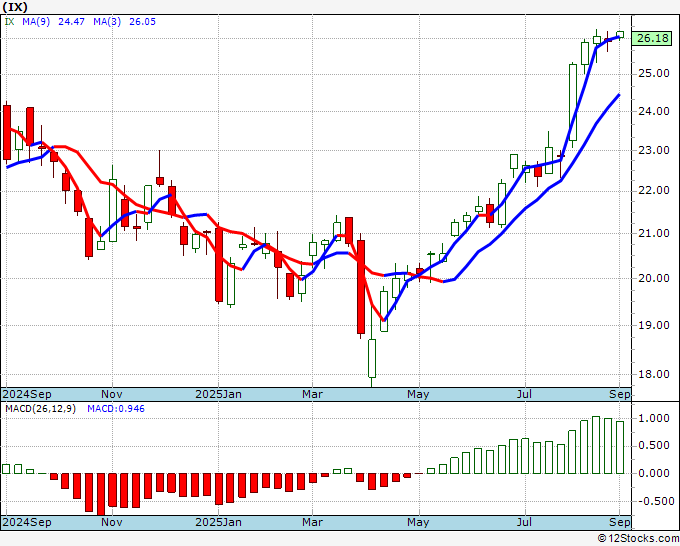Click the 1.000 MACD axis label
The height and width of the screenshot is (546, 680).
click(x=654, y=418)
